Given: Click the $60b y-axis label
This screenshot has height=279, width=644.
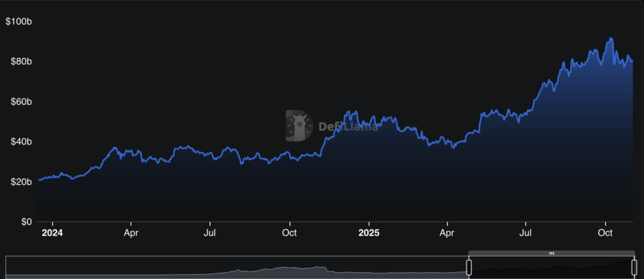Looking at the screenshot, I should [x=20, y=102].
